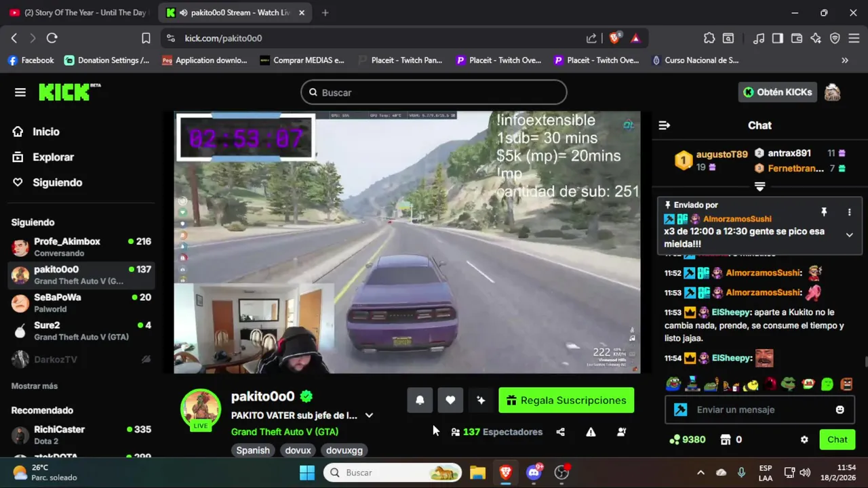Click the sparkle icon next to heart
The height and width of the screenshot is (488, 868).
481,400
